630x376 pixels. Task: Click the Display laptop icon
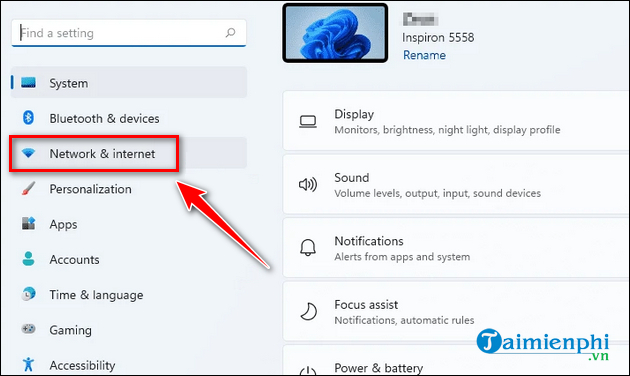click(x=308, y=122)
